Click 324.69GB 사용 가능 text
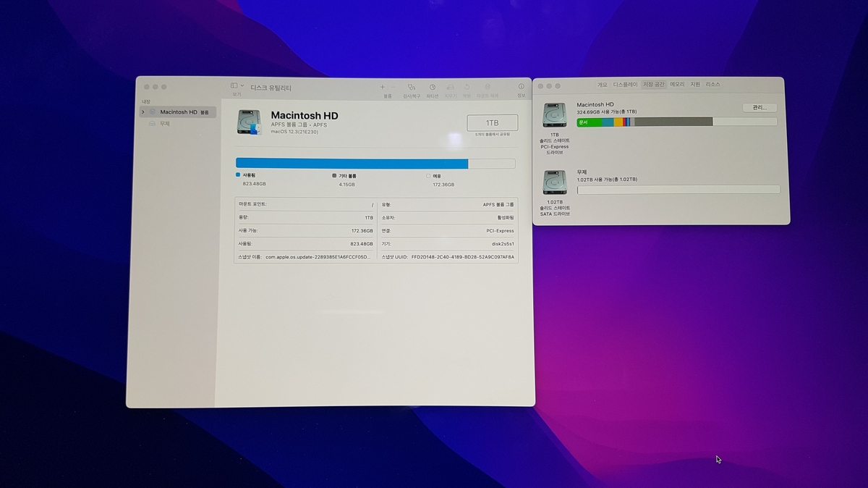Viewport: 868px width, 488px height. (x=606, y=112)
